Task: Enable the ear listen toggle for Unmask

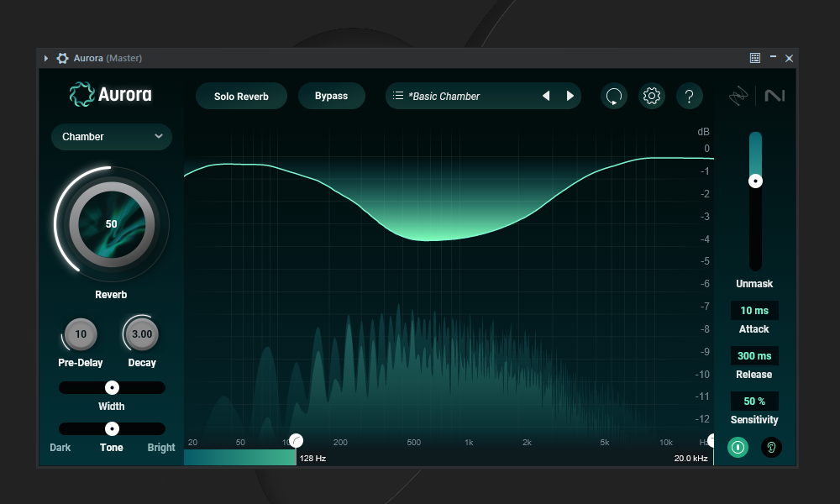Action: (x=770, y=447)
